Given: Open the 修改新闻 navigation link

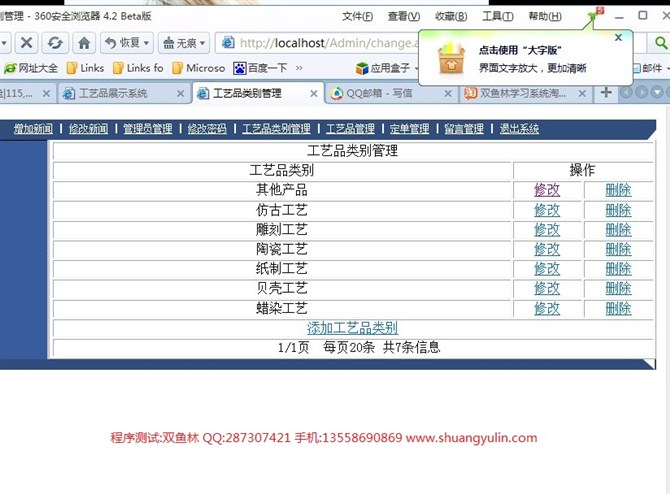Looking at the screenshot, I should [88, 129].
